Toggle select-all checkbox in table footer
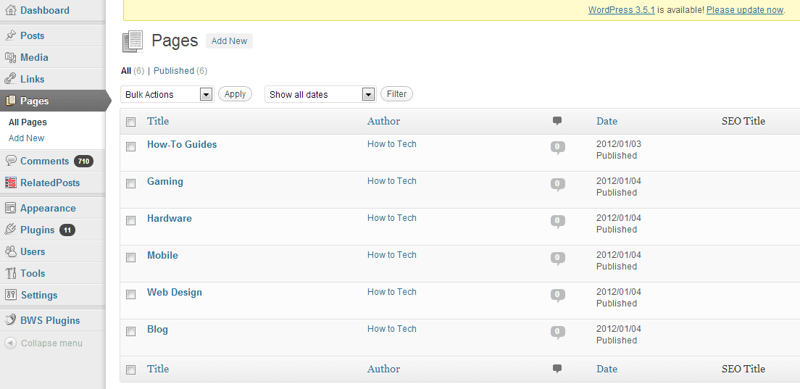Image resolution: width=800 pixels, height=389 pixels. click(131, 370)
